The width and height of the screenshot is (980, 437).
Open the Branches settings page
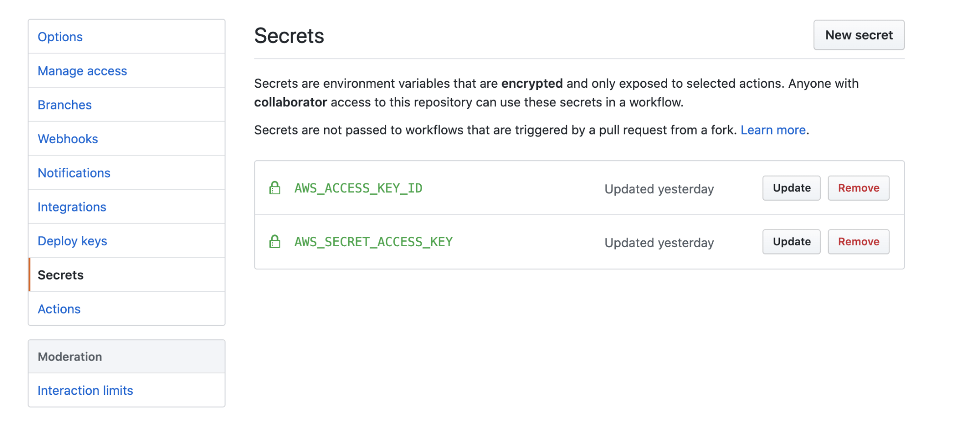click(x=64, y=104)
